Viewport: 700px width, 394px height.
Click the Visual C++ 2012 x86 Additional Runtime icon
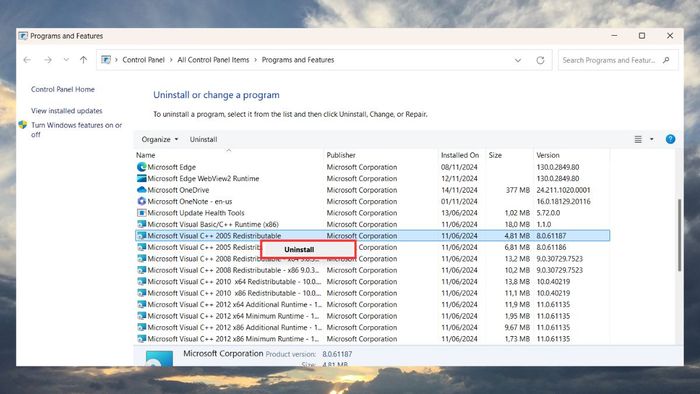(x=142, y=328)
